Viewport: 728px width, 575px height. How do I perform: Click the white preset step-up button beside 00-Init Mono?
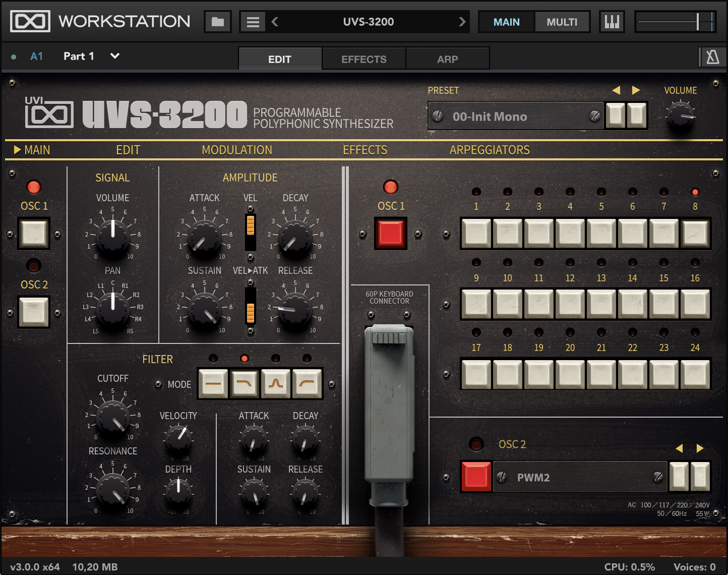click(637, 116)
